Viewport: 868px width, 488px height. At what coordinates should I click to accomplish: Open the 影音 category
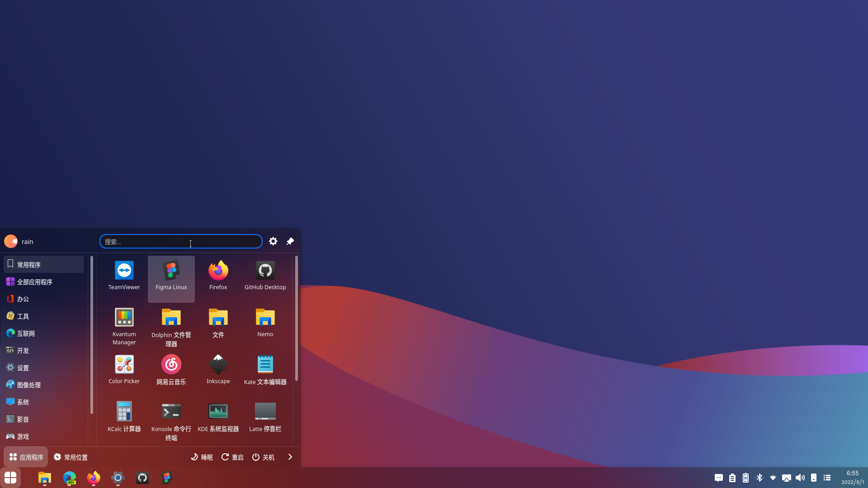click(x=44, y=419)
